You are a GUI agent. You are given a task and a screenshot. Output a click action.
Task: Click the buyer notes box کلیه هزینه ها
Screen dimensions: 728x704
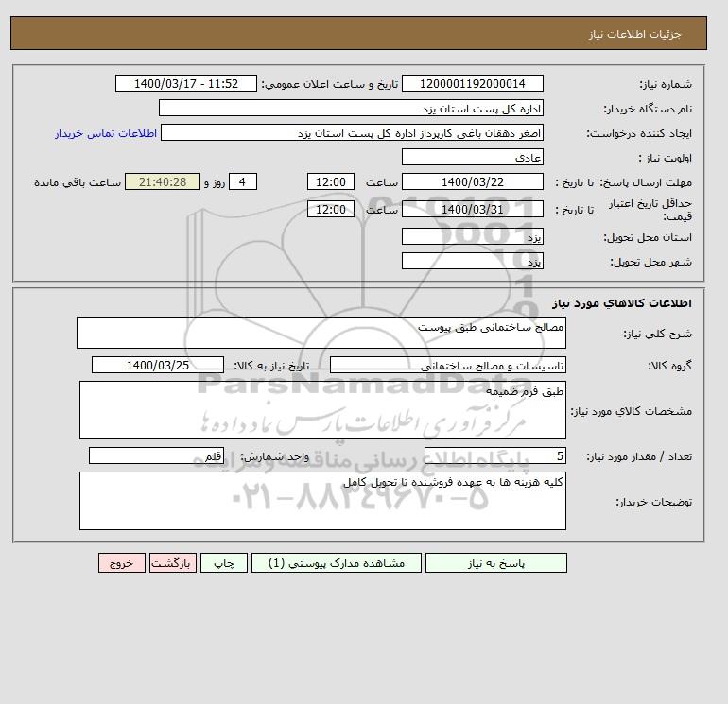pos(322,501)
